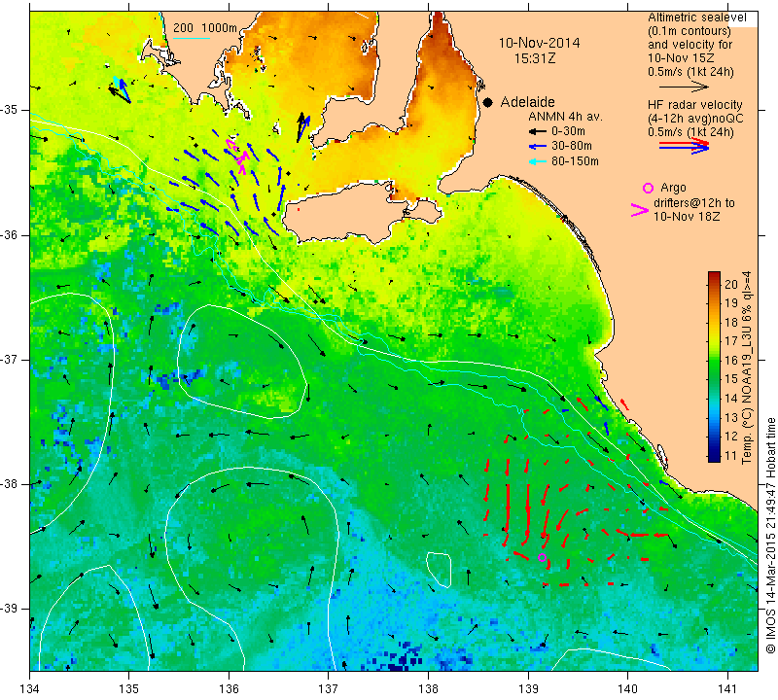The height and width of the screenshot is (700, 778).
Task: Click the Argo legend label
Action: click(673, 188)
